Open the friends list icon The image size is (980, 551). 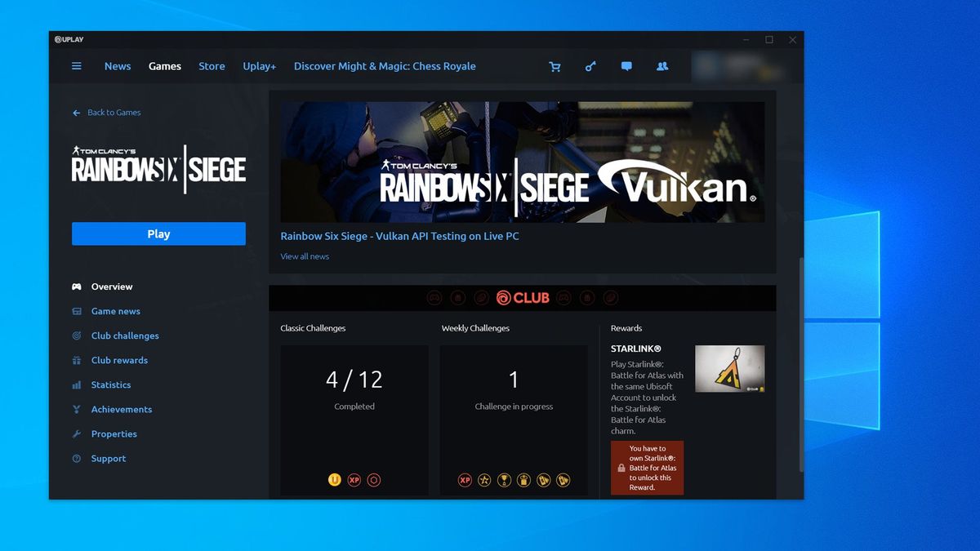pyautogui.click(x=662, y=66)
